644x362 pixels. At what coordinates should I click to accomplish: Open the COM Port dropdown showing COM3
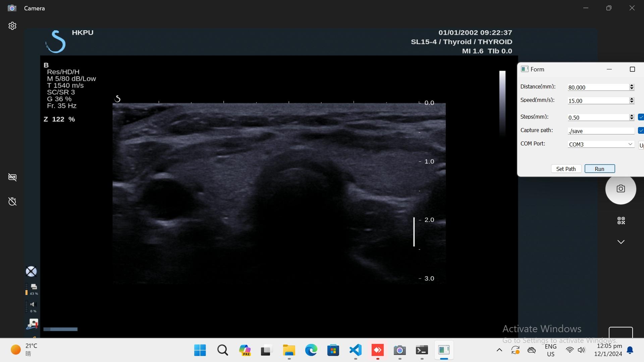click(601, 144)
